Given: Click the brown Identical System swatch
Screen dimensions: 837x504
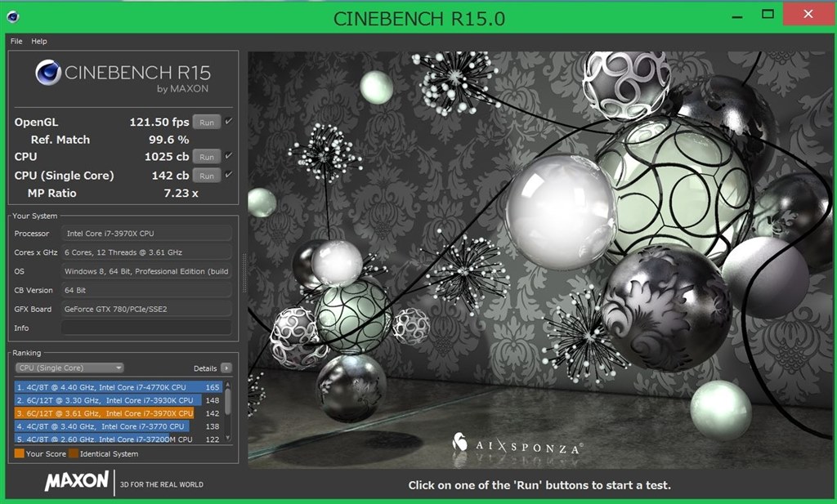Looking at the screenshot, I should pyautogui.click(x=73, y=454).
